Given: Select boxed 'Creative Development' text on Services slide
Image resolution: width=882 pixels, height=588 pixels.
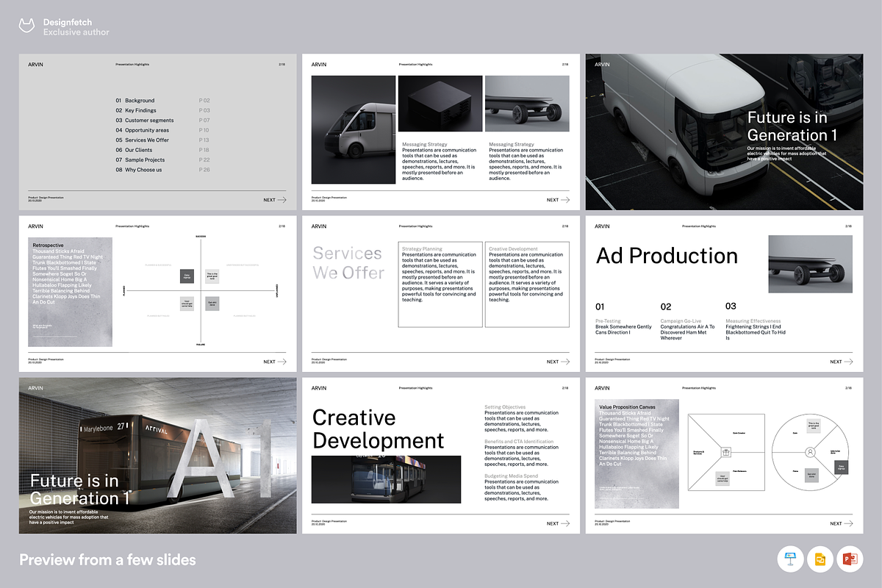Looking at the screenshot, I should click(x=527, y=284).
